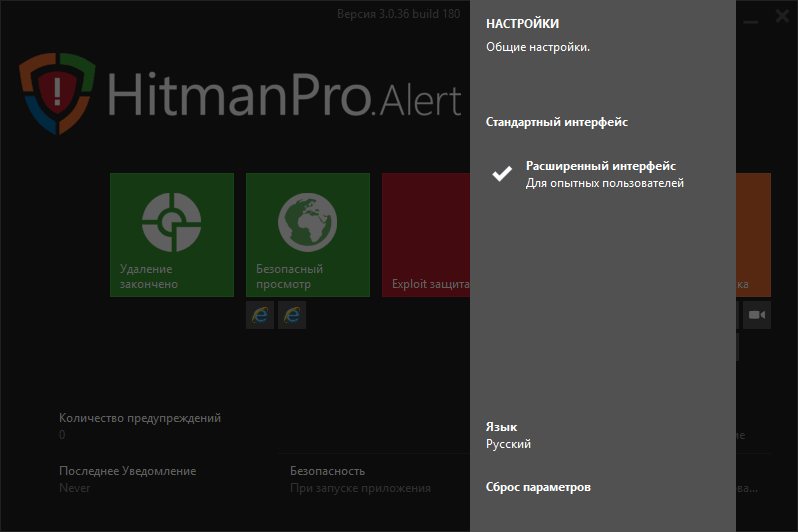Minimize the HitmanPro.Alert window
The height and width of the screenshot is (532, 798).
pos(751,22)
